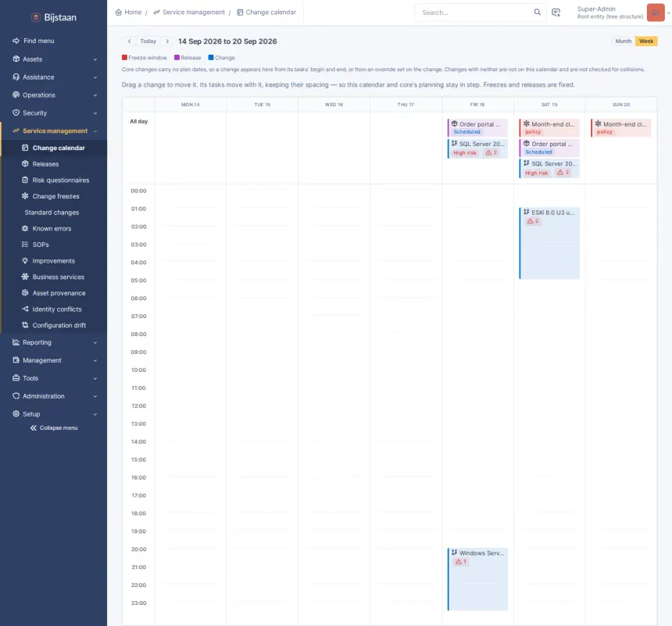
Task: Open the Service management breadcrumb link
Action: tap(189, 13)
